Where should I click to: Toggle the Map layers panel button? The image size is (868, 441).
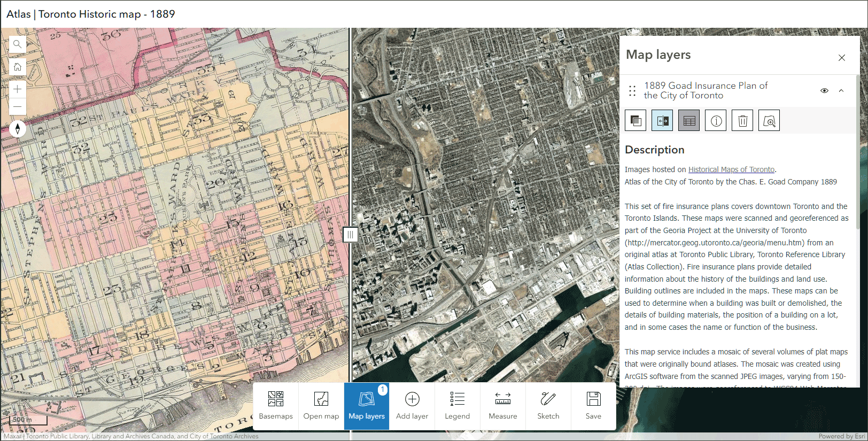[367, 406]
